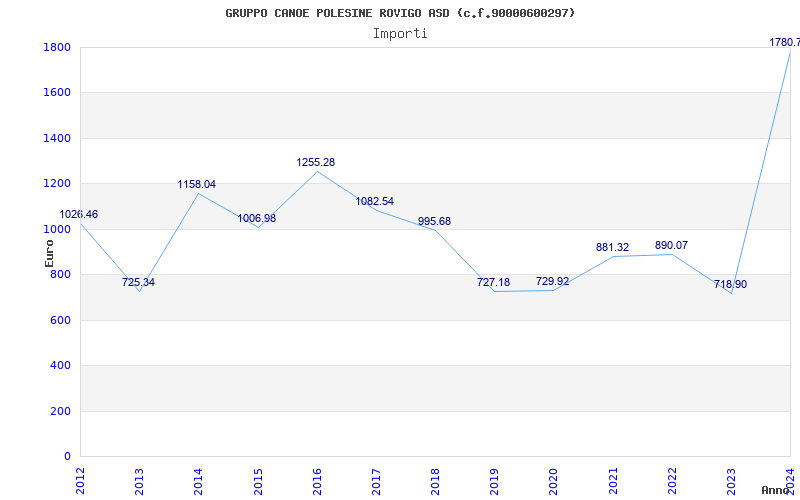Viewport: 800px width, 500px height.
Task: Click the 1026.46 data label
Action: coord(79,214)
